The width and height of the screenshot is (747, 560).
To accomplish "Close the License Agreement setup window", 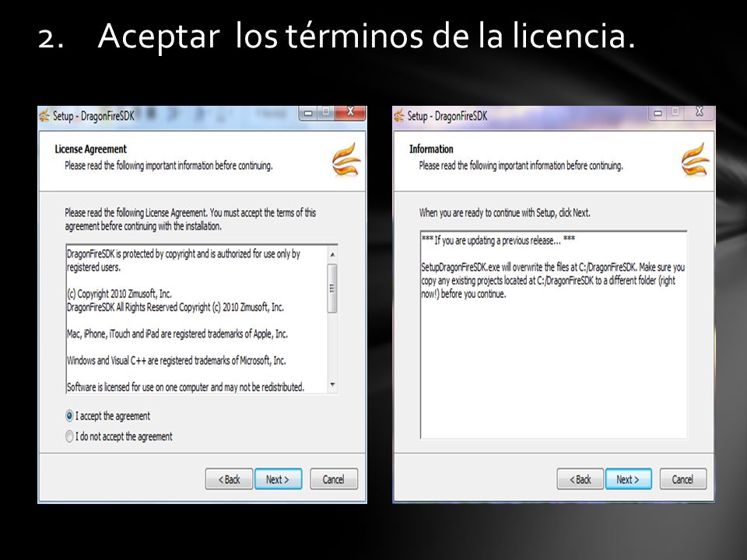I will pos(350,112).
